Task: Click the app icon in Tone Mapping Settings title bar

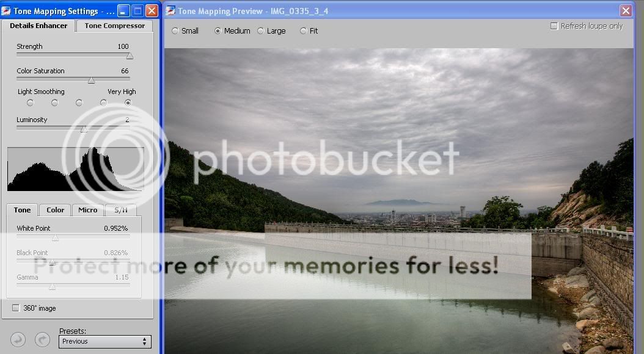Action: click(6, 10)
